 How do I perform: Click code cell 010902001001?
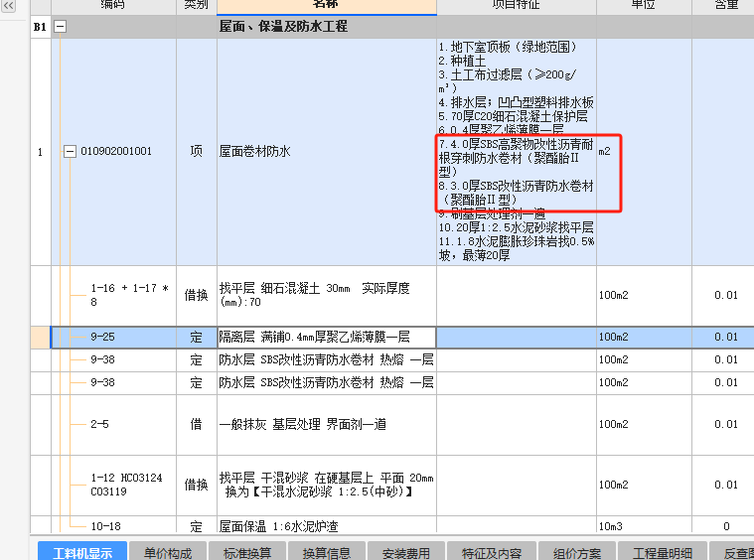116,151
